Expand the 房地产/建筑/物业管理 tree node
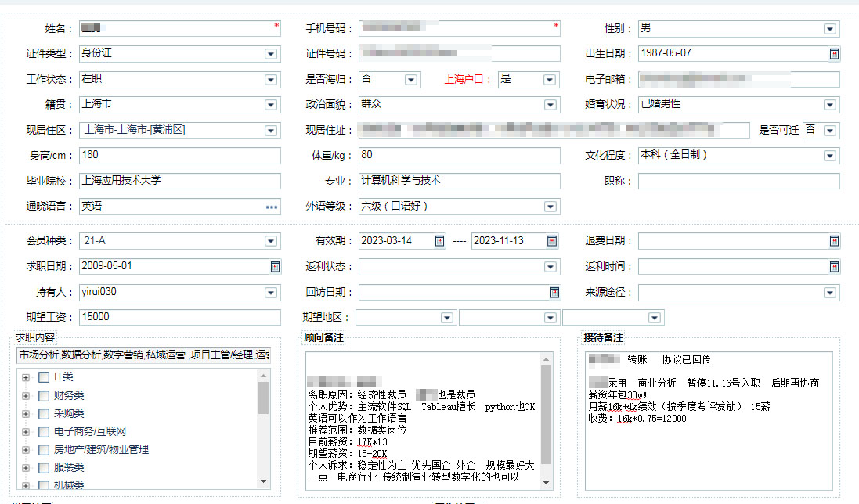 pyautogui.click(x=25, y=450)
